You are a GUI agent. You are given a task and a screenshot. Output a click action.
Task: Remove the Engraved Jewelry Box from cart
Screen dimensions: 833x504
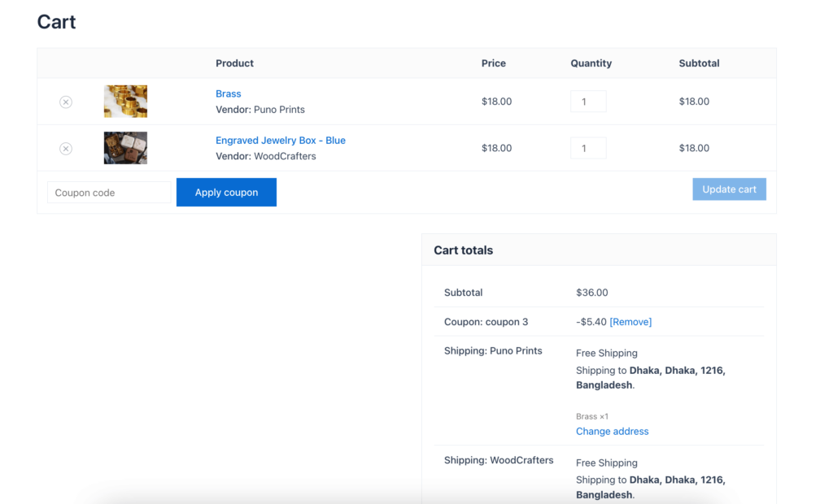[x=65, y=148]
